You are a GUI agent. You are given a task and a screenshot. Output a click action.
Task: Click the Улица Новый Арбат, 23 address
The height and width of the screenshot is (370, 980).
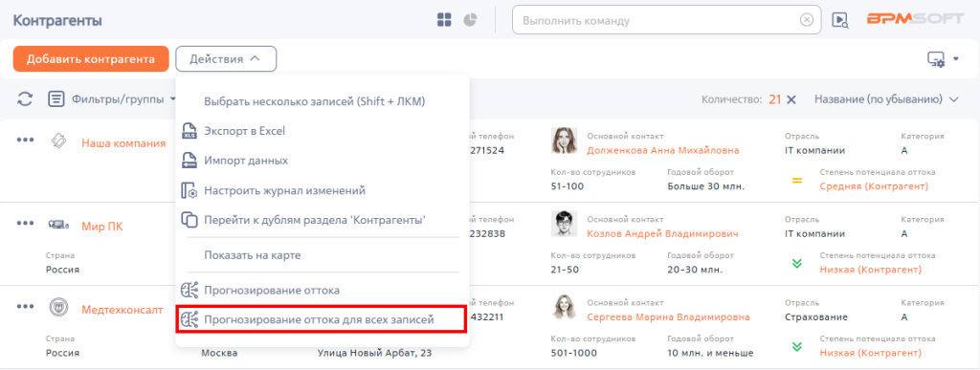(374, 353)
